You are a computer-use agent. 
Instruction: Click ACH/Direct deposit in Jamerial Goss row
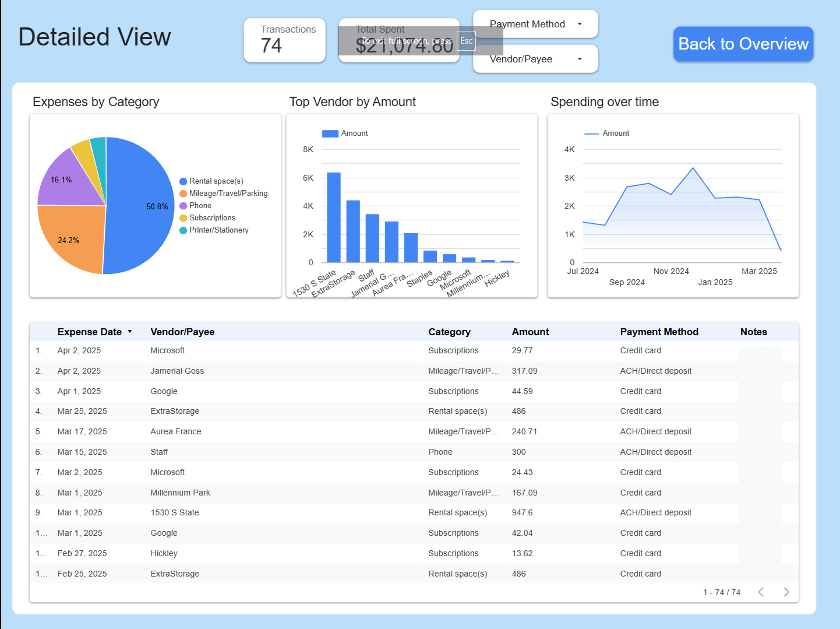(x=656, y=371)
